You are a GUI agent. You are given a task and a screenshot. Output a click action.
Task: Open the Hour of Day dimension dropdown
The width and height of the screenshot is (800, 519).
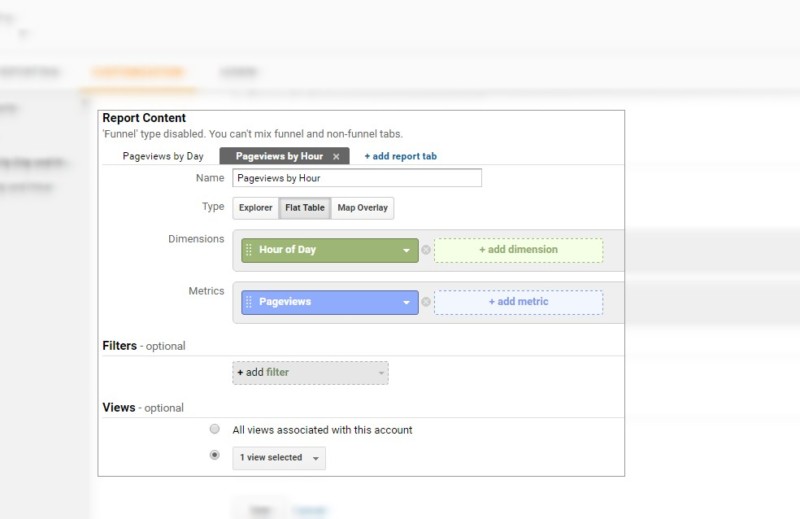(406, 250)
